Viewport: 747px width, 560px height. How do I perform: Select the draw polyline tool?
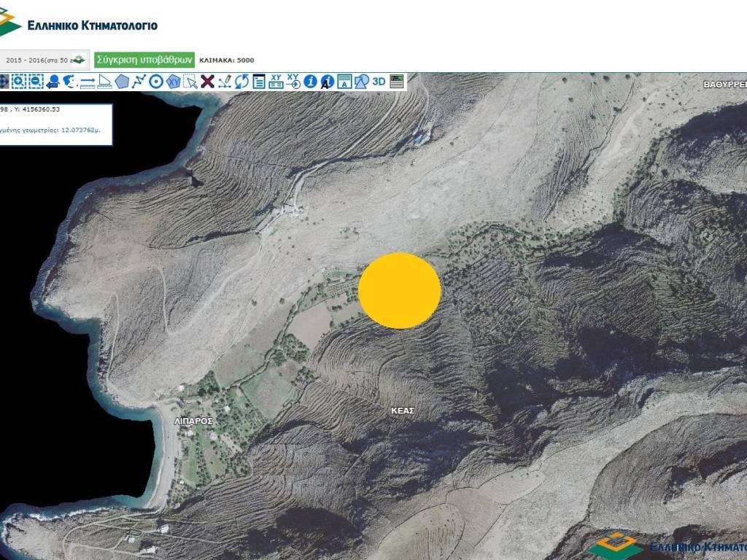[x=139, y=82]
